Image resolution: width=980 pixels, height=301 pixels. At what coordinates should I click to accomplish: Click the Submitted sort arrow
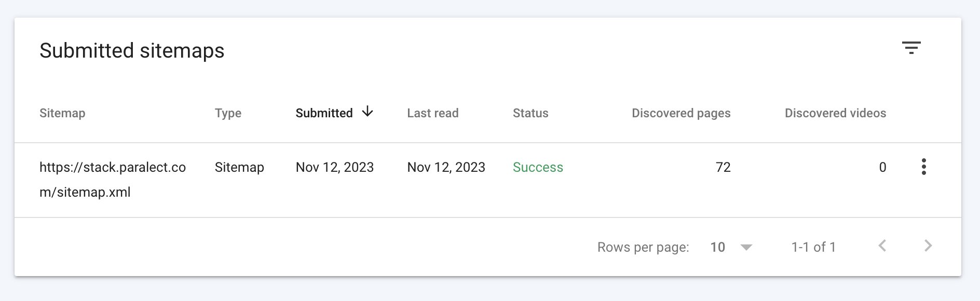point(367,112)
